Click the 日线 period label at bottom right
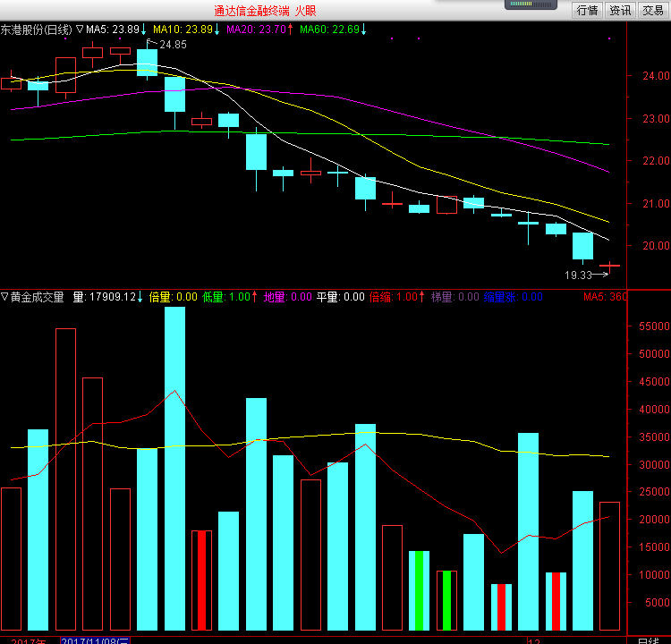This screenshot has height=644, width=671. [x=648, y=640]
